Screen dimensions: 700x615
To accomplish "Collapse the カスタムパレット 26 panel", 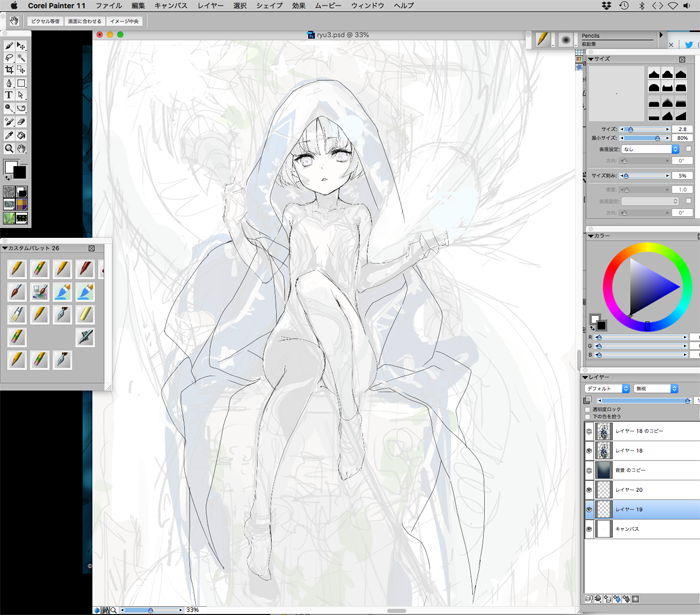I will click(x=5, y=248).
